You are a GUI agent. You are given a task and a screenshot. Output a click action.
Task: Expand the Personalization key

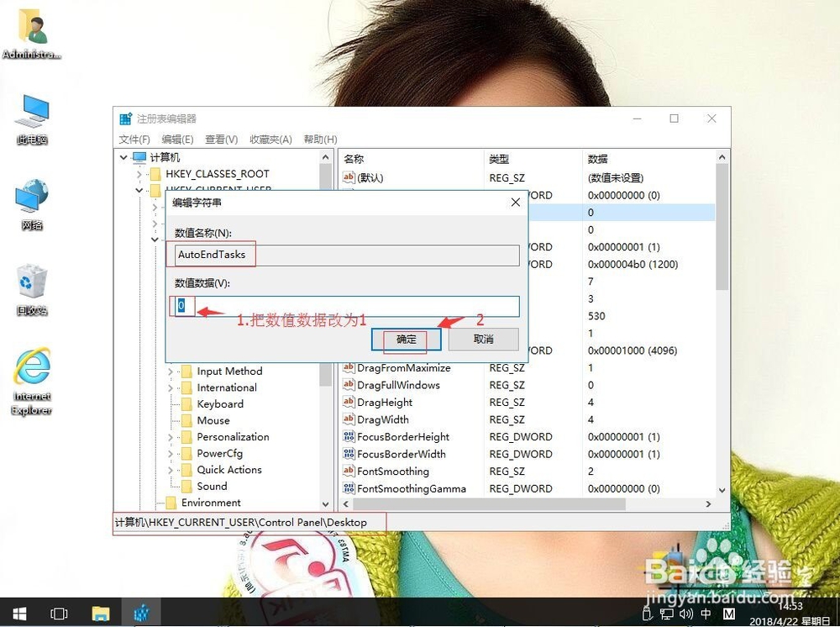click(171, 437)
